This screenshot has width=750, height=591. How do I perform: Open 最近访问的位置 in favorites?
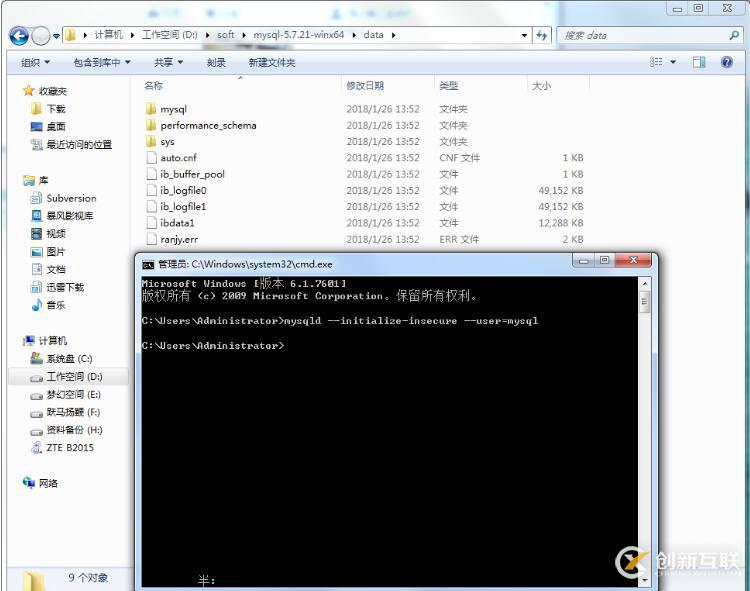tap(79, 144)
